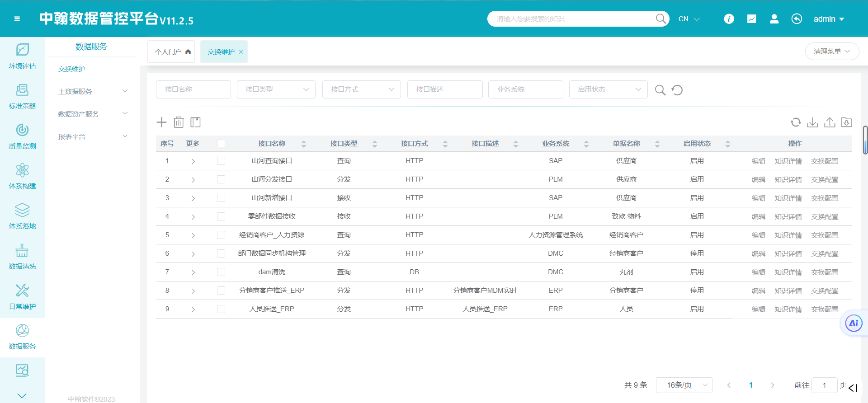Select 交换维护 in the side menu
Viewport: 868px width, 403px height.
click(x=72, y=69)
